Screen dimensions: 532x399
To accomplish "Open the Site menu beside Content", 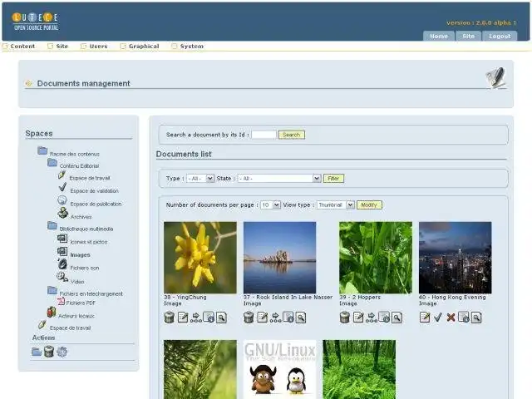I will coord(62,47).
